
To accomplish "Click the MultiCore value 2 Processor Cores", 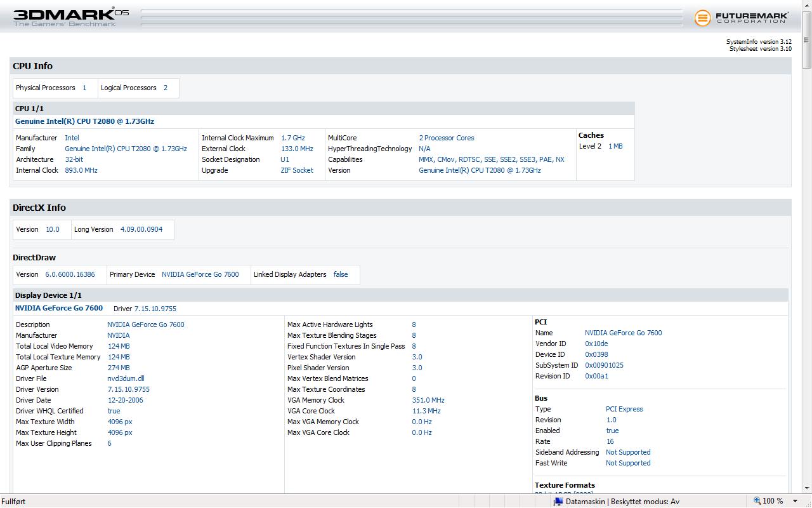I will 447,138.
